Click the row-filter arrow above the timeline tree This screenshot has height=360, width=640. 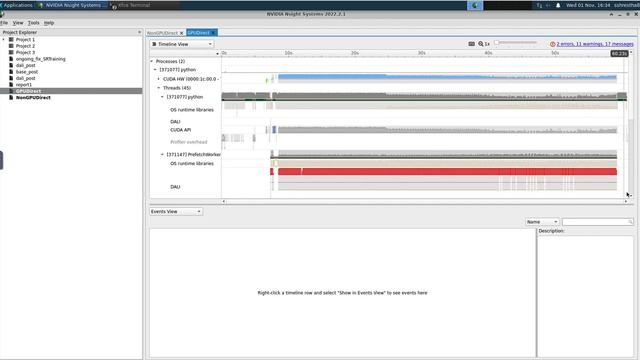click(217, 53)
